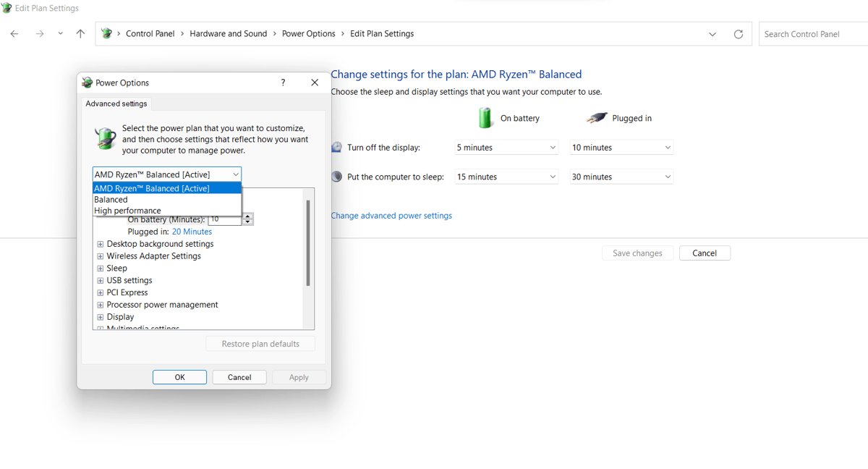
Task: Click the Forward navigation arrow
Action: point(40,34)
